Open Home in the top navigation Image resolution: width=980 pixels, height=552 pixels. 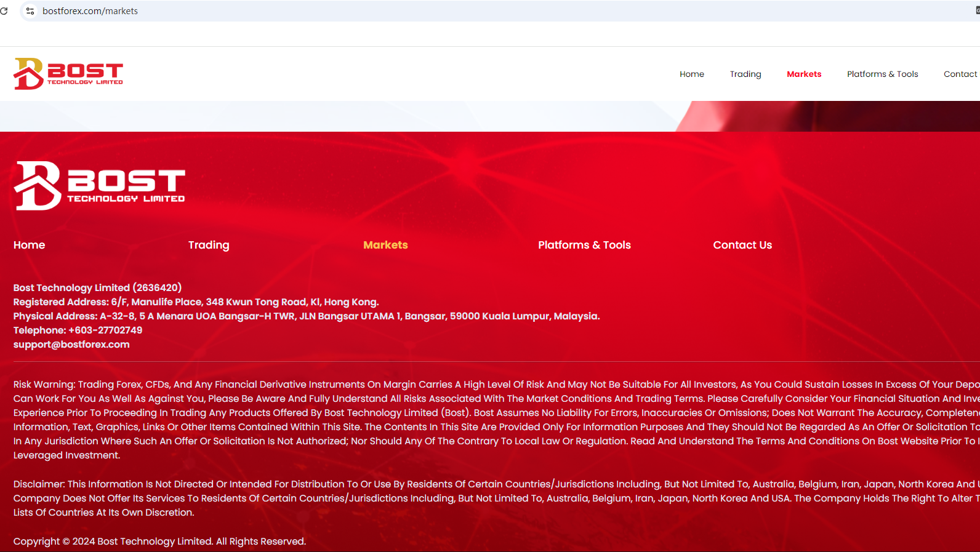click(x=692, y=74)
